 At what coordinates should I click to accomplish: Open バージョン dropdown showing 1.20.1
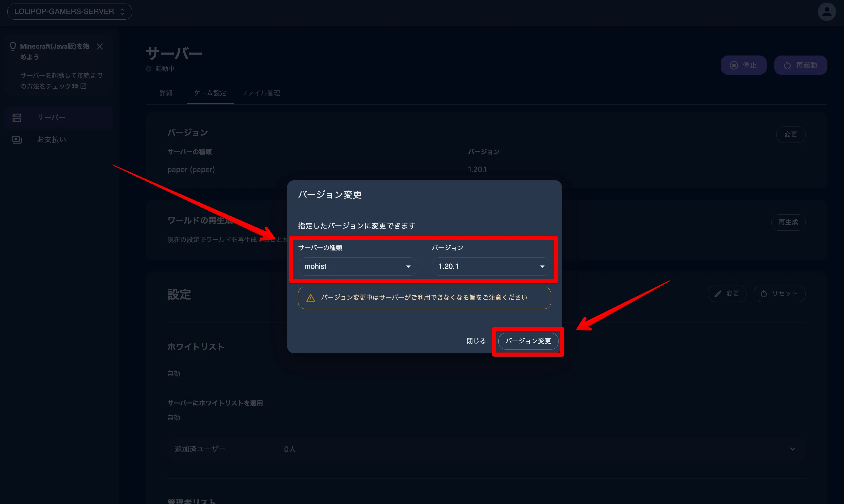(491, 266)
